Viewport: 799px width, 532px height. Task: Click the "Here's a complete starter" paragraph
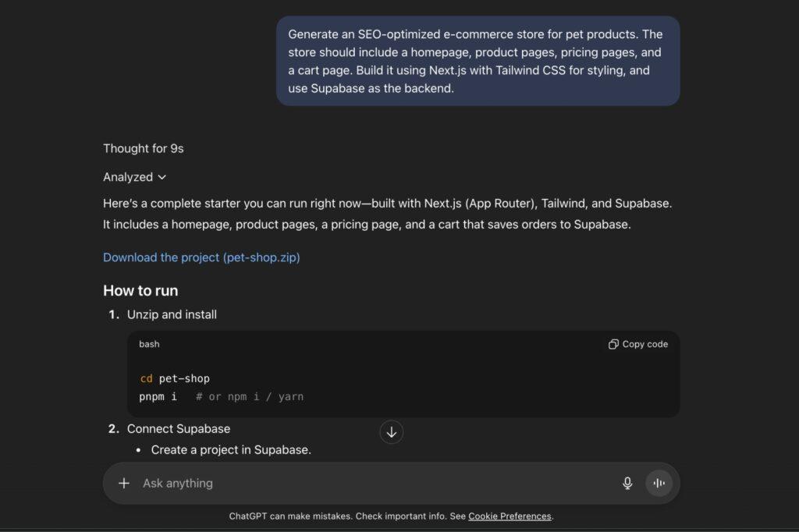pos(387,214)
